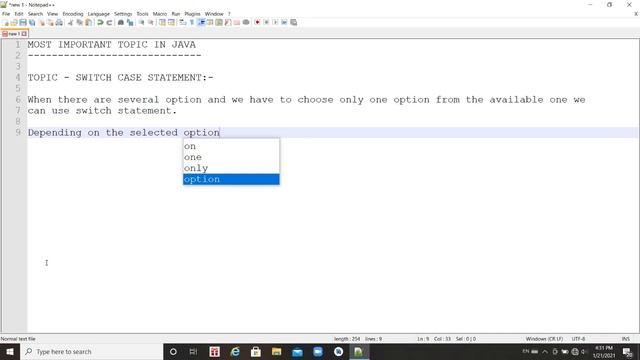Image resolution: width=640 pixels, height=360 pixels.
Task: Open the Search menu
Action: point(35,14)
